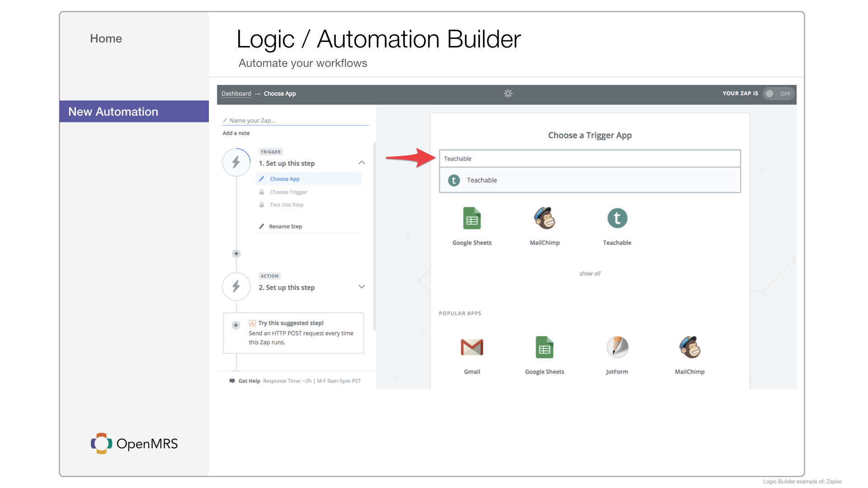Viewport: 868px width, 488px height.
Task: Choose MailChimp from popular apps
Action: pos(689,356)
